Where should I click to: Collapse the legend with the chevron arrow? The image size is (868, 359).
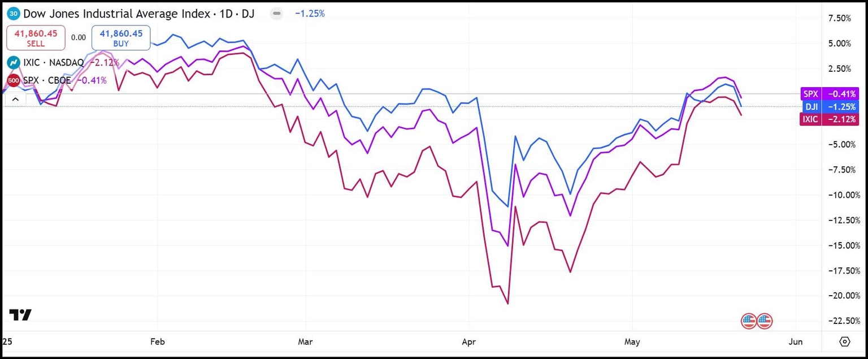pos(15,98)
